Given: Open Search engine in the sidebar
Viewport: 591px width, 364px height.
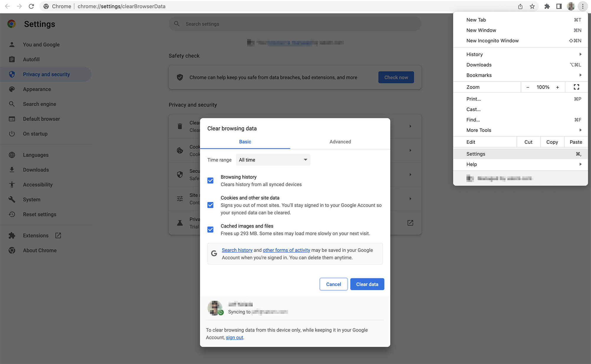Looking at the screenshot, I should tap(46, 104).
